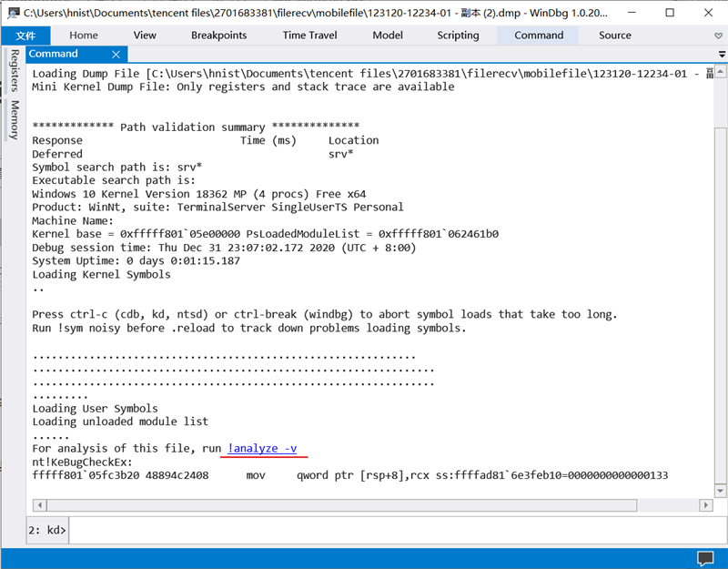This screenshot has width=728, height=569.
Task: Click the 'Loading Kernel Symbols' line
Action: pyautogui.click(x=101, y=275)
